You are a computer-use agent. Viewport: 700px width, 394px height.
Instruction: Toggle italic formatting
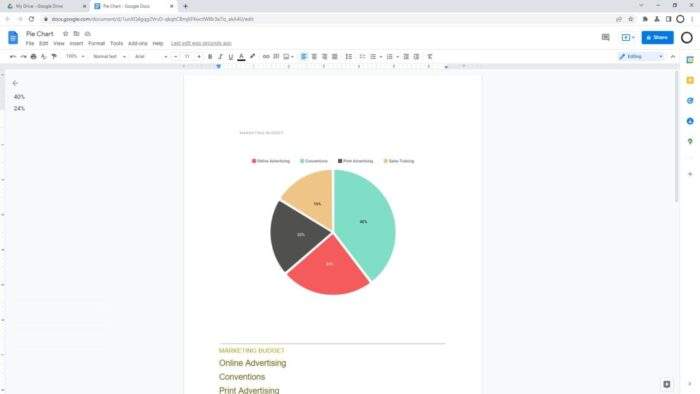coord(220,57)
